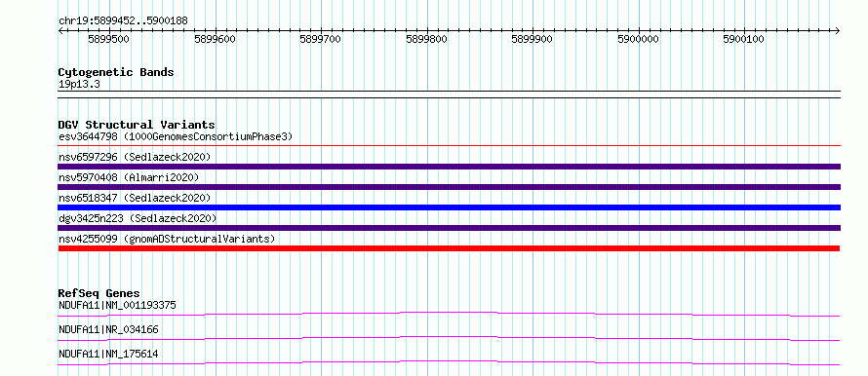Click the 5899700 ruler tick label
Viewport: 868px width, 376px height.
click(321, 39)
